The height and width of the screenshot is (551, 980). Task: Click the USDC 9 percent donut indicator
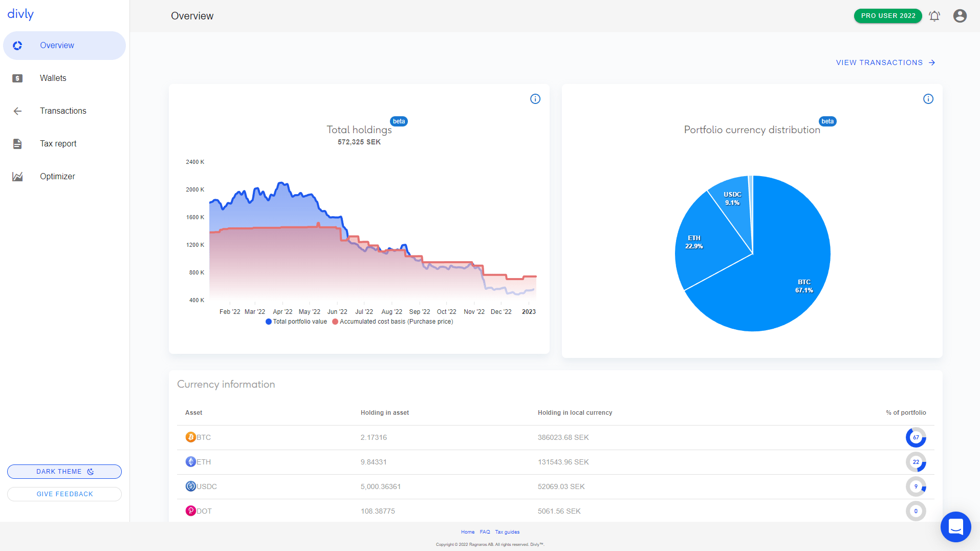916,486
